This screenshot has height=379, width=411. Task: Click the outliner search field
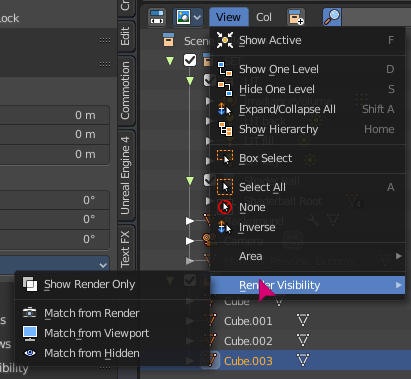(376, 17)
